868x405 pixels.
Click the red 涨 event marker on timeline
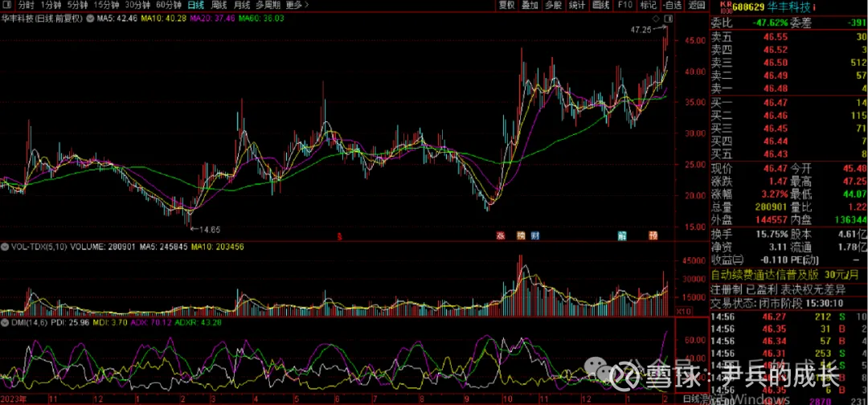click(500, 235)
